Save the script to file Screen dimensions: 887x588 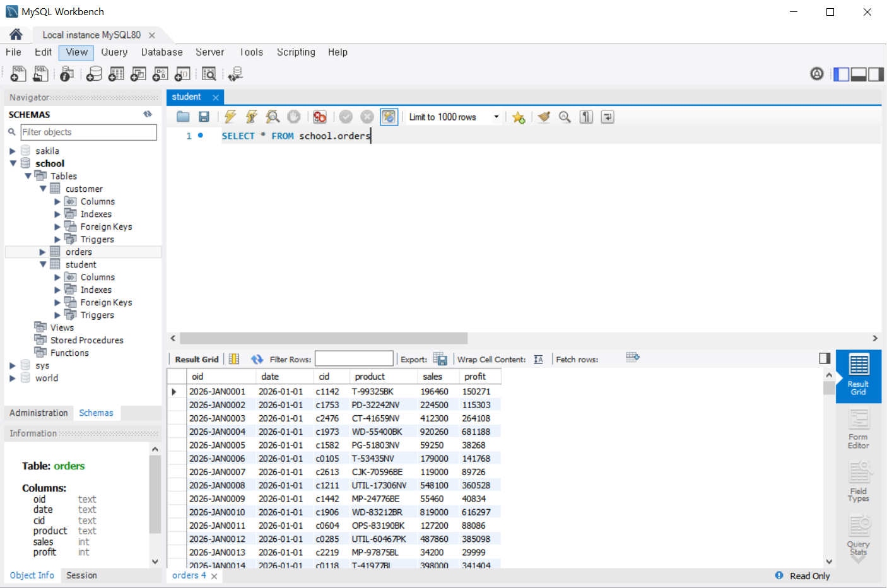click(204, 117)
